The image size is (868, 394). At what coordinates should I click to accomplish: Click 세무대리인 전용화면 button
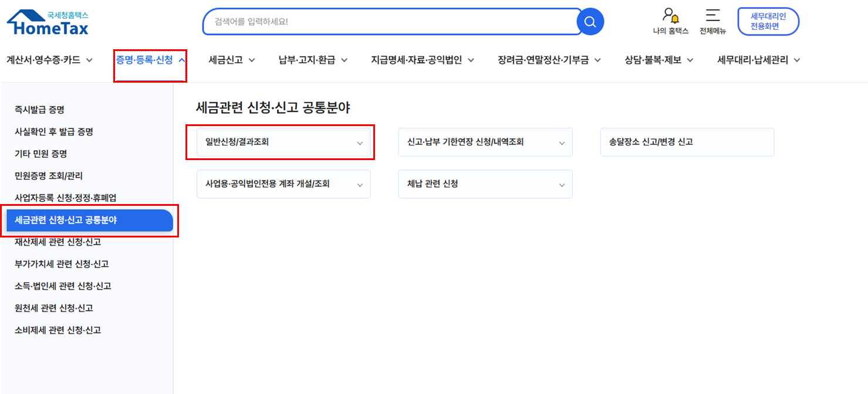[x=768, y=21]
